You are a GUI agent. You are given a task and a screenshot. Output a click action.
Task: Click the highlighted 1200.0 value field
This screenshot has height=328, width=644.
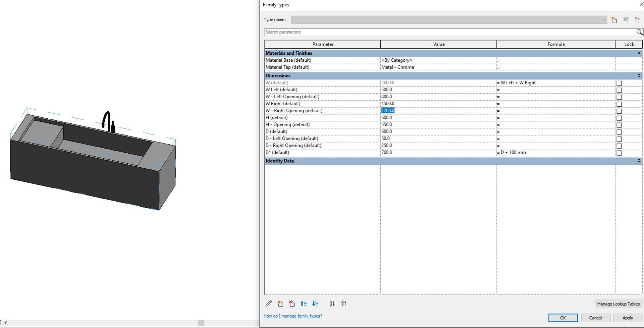[438, 111]
